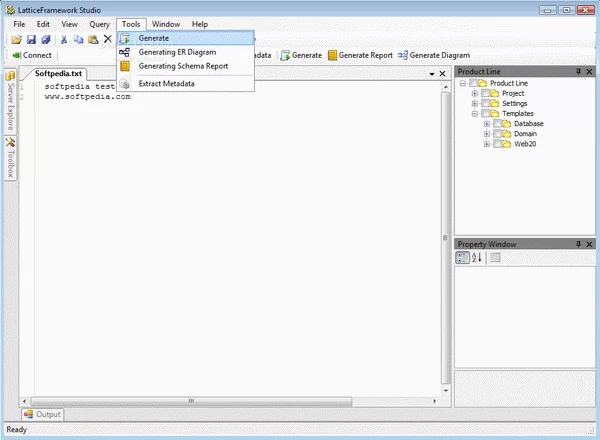
Task: Expand the Web20 tree node
Action: click(487, 144)
